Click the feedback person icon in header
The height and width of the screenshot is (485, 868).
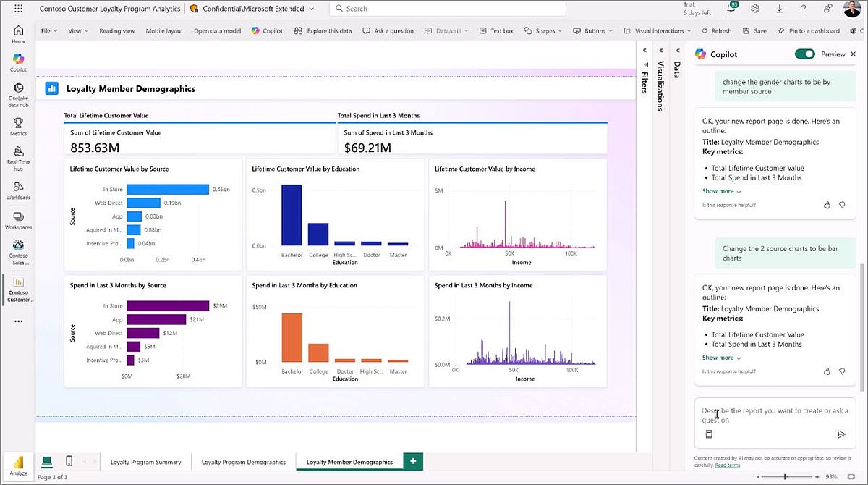(827, 9)
